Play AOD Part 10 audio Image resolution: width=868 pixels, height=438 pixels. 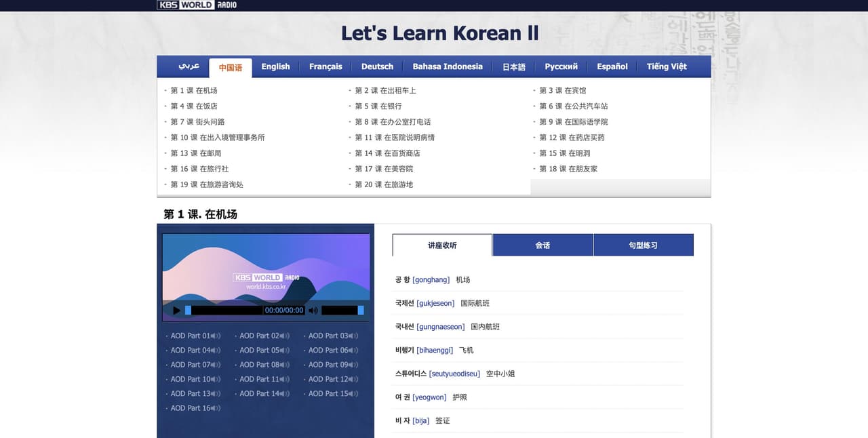[x=194, y=379]
